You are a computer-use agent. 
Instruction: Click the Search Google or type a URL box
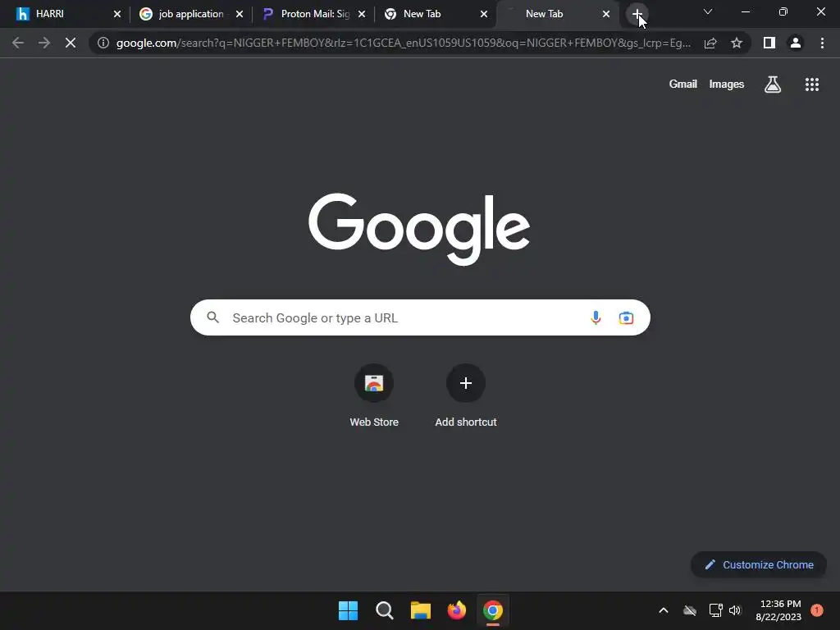pos(420,317)
